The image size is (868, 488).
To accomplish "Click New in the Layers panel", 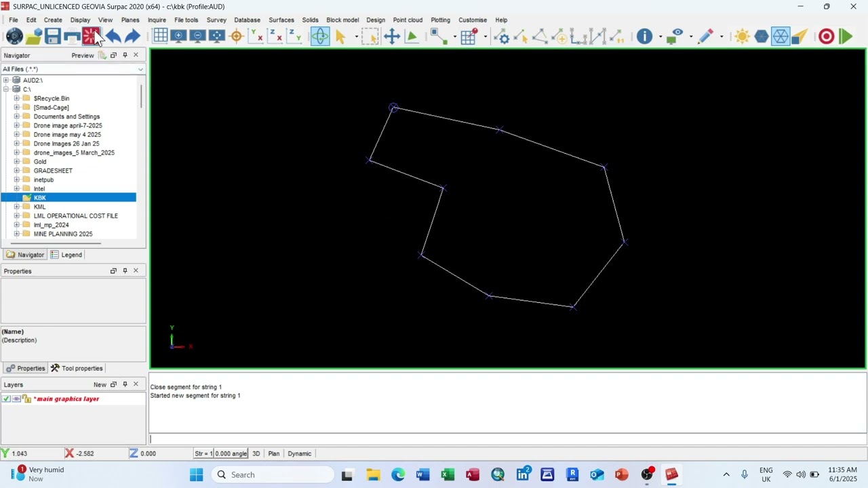I will point(100,384).
